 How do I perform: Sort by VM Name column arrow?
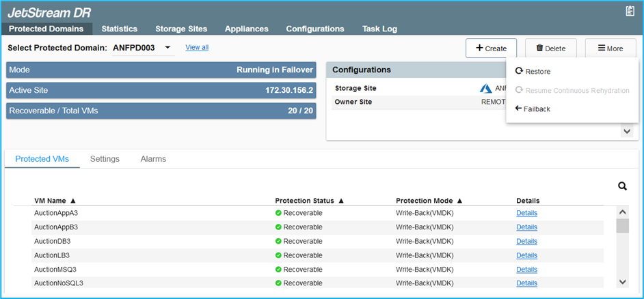(x=72, y=201)
